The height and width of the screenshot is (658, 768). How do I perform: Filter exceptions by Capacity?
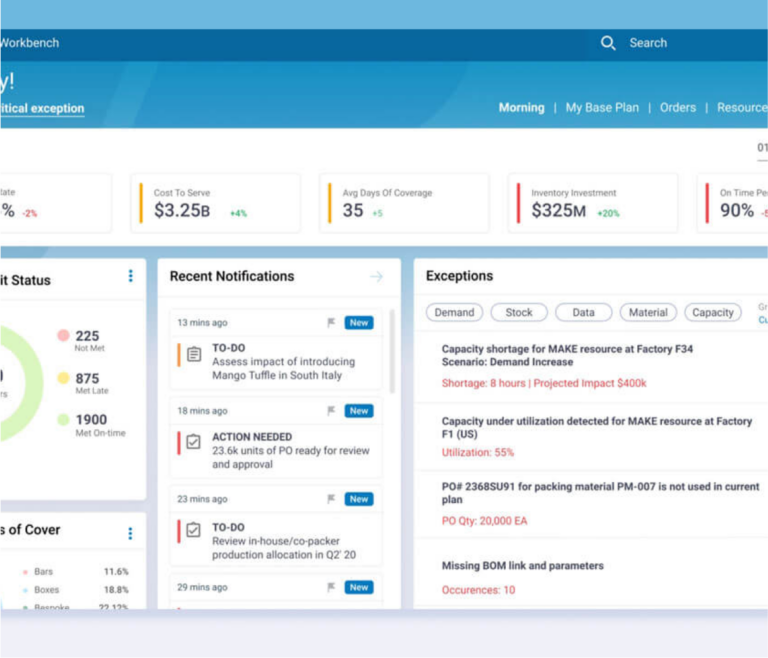[x=713, y=313]
